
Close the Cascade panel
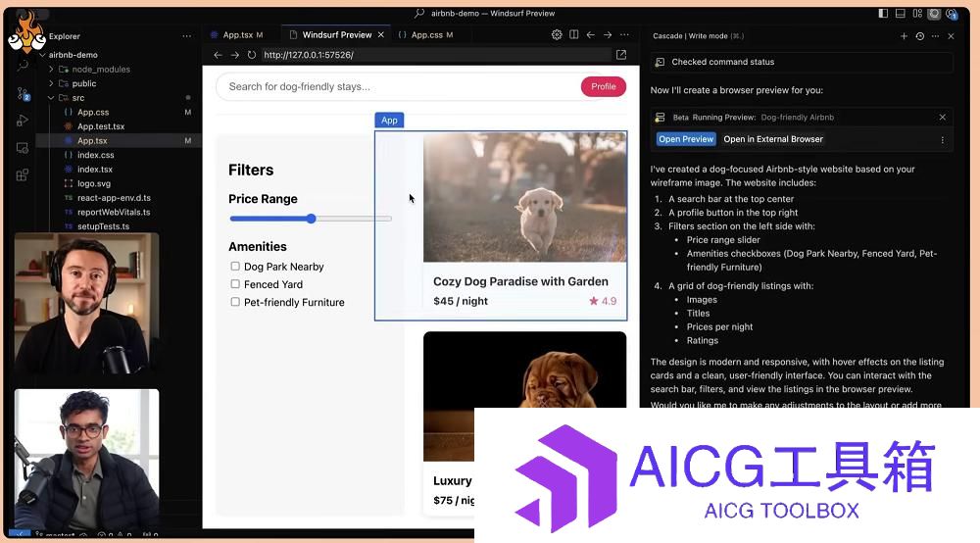[x=951, y=36]
